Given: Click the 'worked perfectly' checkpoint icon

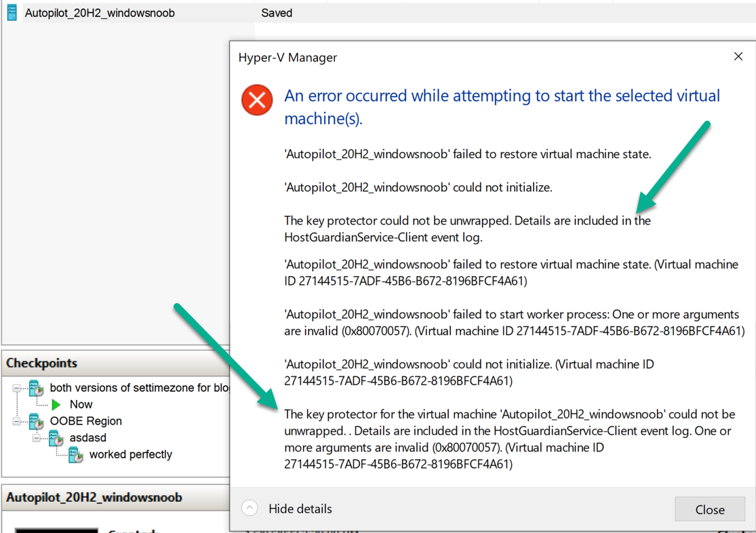Looking at the screenshot, I should pos(76,455).
